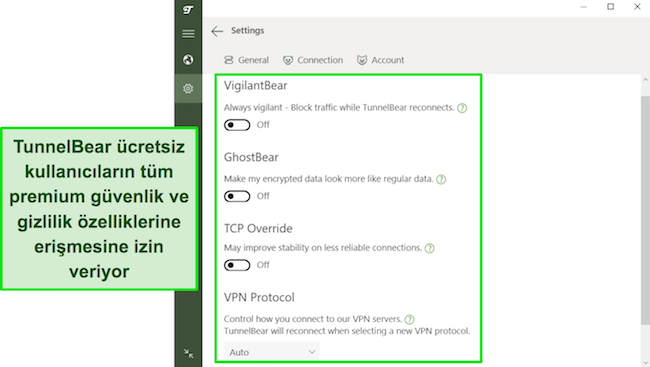Click the settings page vertical scrollbar
This screenshot has height=367, width=650.
(x=645, y=210)
